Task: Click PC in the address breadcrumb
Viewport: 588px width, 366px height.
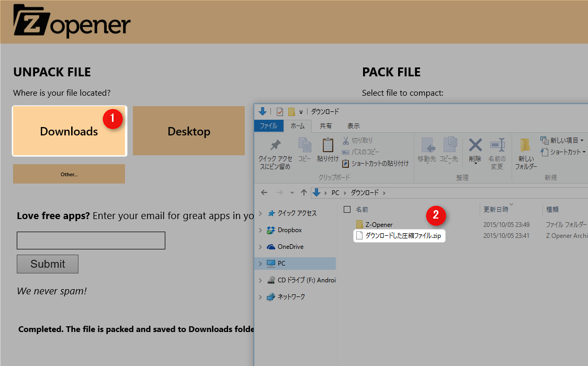Action: pyautogui.click(x=335, y=193)
